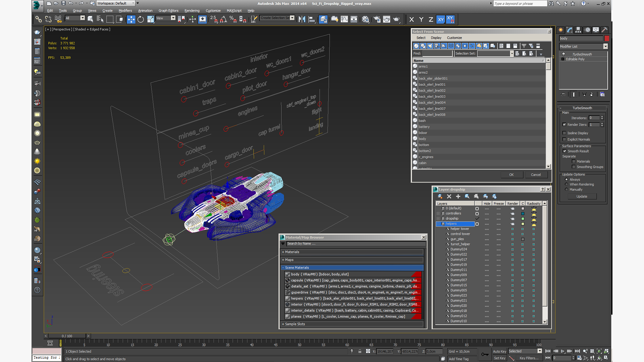The image size is (644, 362).
Task: Click Cancel in Select From Scene
Action: click(x=536, y=175)
